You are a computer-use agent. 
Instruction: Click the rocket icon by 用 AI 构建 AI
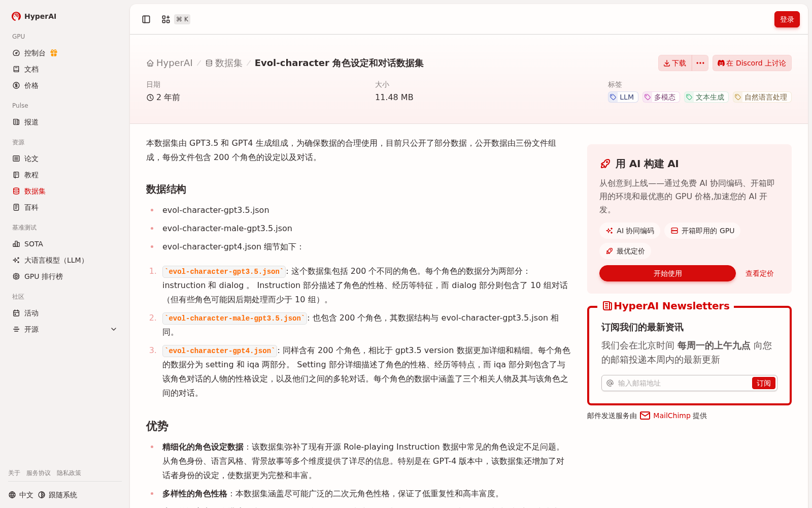click(605, 164)
